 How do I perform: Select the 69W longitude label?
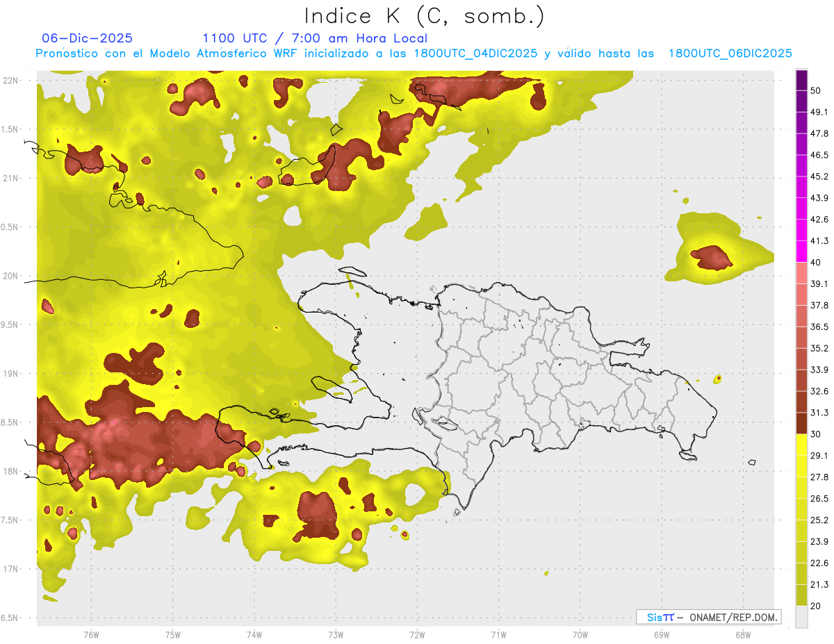point(661,634)
